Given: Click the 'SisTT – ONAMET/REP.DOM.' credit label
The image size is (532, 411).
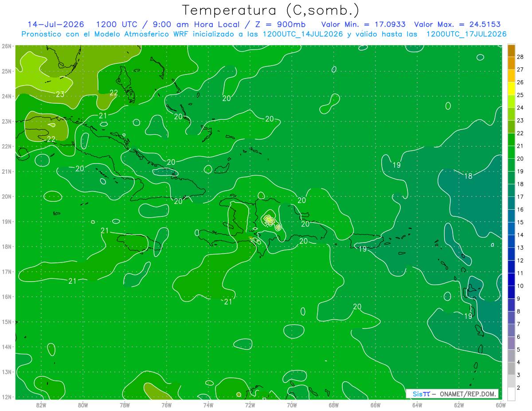Looking at the screenshot, I should click(x=452, y=394).
